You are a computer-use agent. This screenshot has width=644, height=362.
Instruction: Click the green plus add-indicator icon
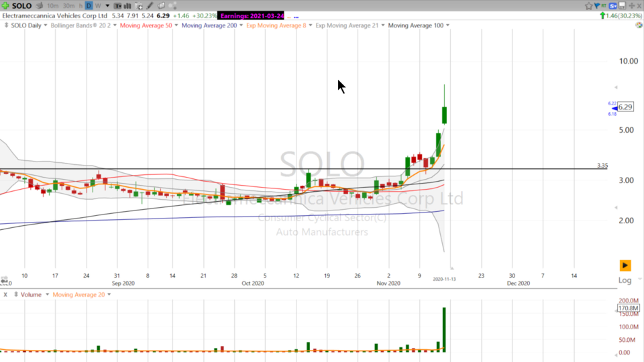pyautogui.click(x=5, y=6)
